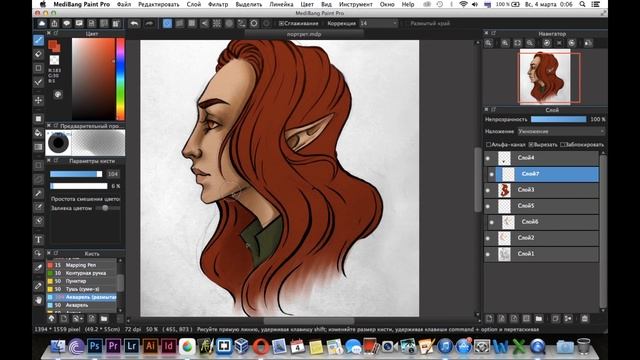
Task: Open brush folder icon under brush list
Action: tap(104, 318)
